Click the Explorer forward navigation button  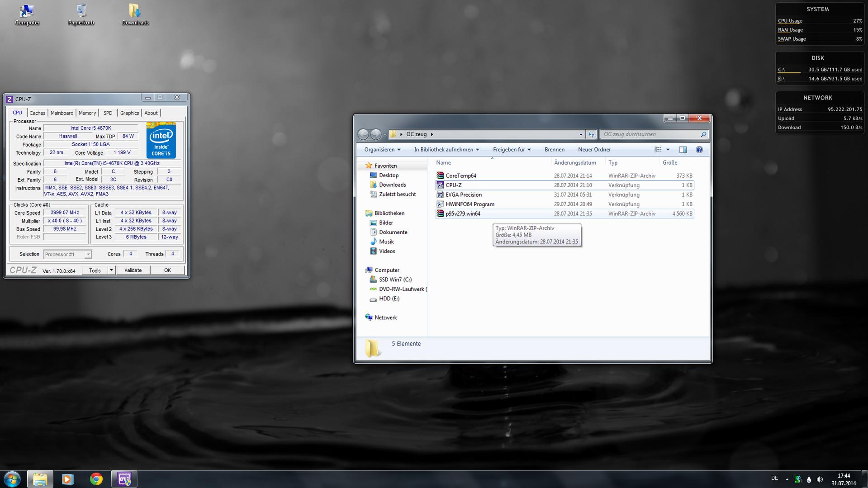(376, 134)
